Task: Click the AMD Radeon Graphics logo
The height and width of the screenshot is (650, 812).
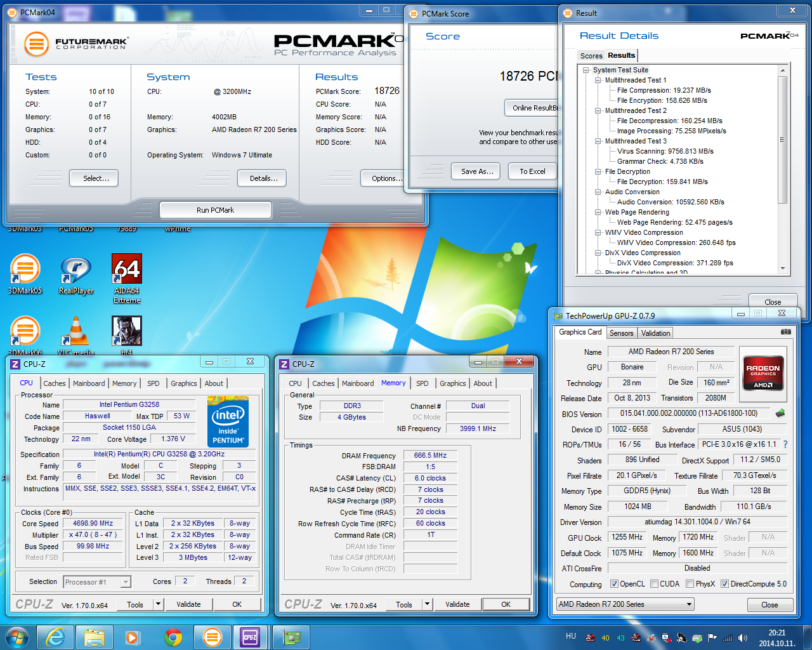Action: tap(763, 373)
